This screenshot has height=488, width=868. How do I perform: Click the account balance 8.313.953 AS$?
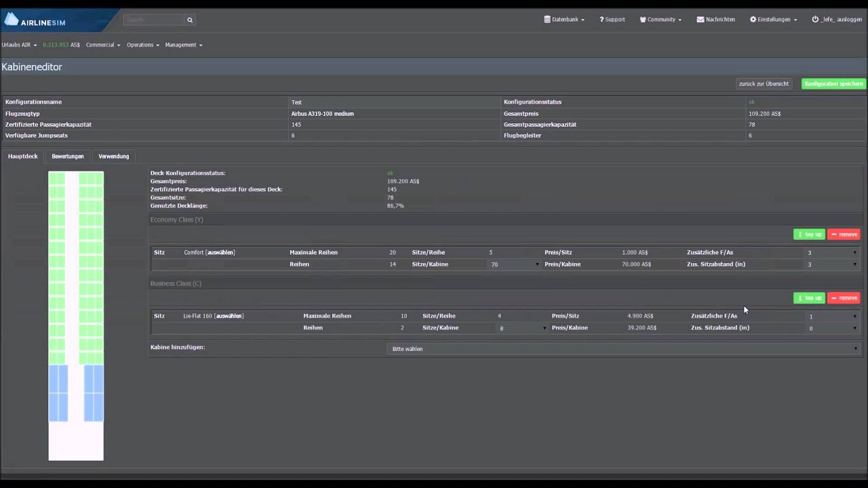click(x=61, y=45)
